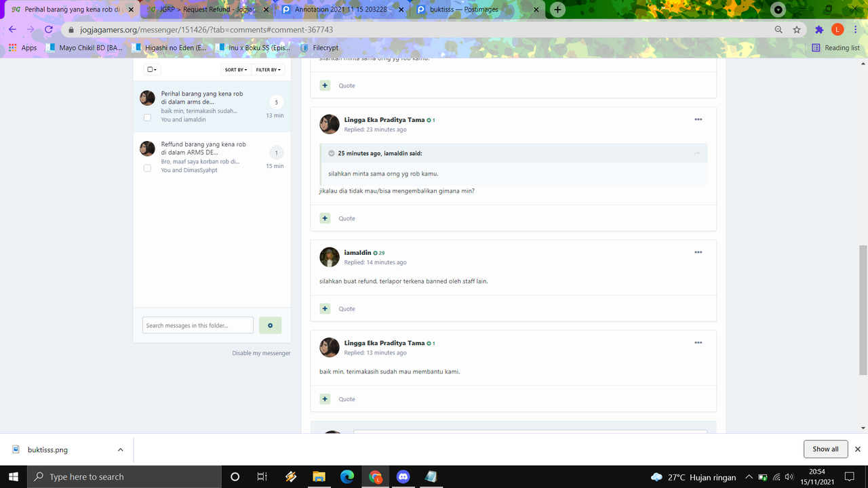
Task: Close the downloads bar with the X
Action: tap(857, 449)
